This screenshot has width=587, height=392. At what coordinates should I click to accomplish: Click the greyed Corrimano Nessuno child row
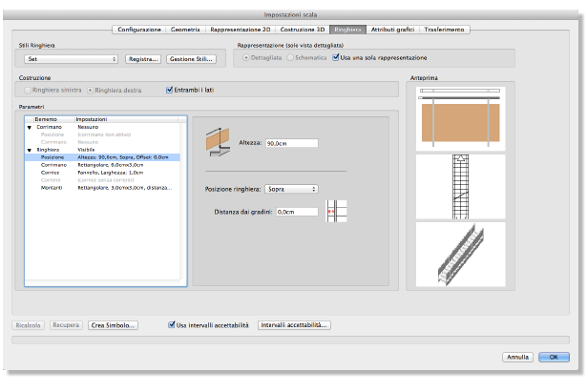(102, 142)
